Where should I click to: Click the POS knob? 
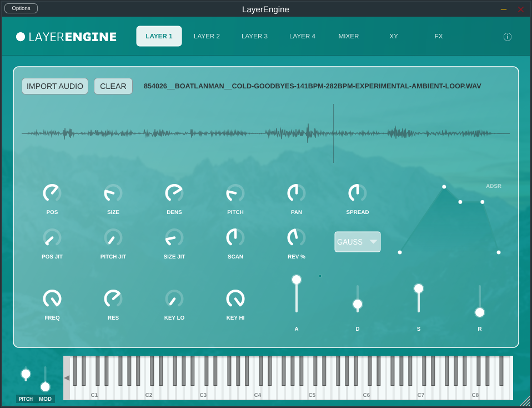[52, 193]
